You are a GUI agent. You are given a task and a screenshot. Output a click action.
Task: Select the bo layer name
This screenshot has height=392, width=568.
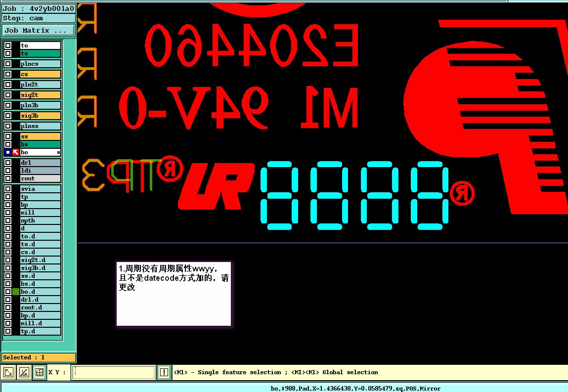40,152
